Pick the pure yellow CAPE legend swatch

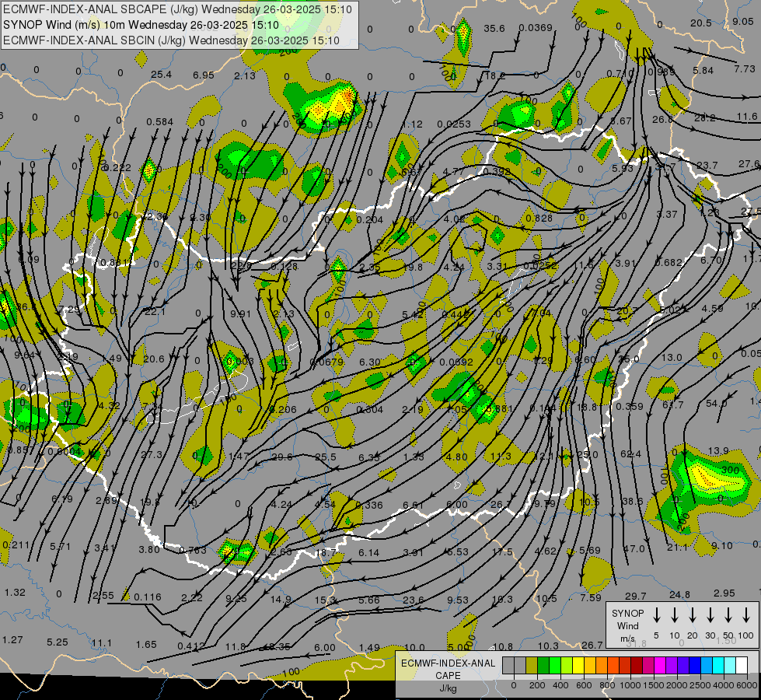tap(578, 665)
